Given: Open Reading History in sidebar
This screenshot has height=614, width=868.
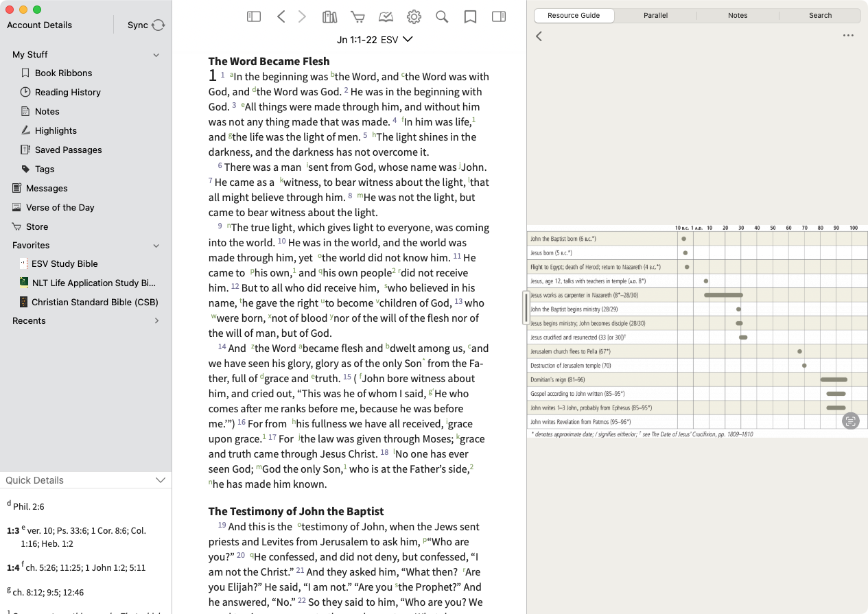Looking at the screenshot, I should (67, 92).
